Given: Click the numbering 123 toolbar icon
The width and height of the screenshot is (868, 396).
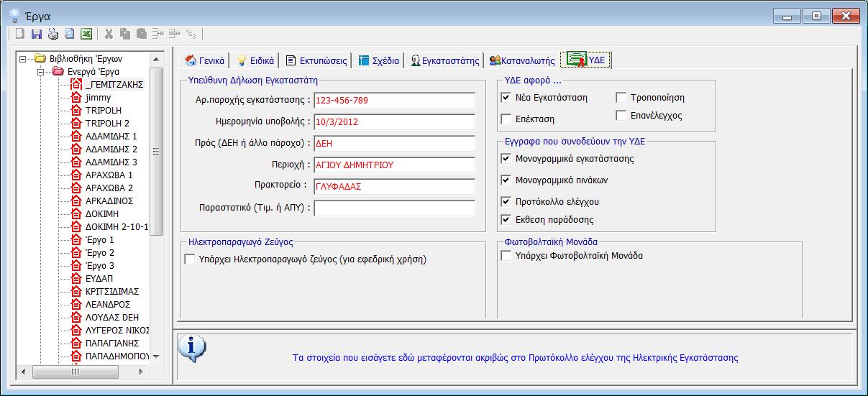Looking at the screenshot, I should (191, 34).
